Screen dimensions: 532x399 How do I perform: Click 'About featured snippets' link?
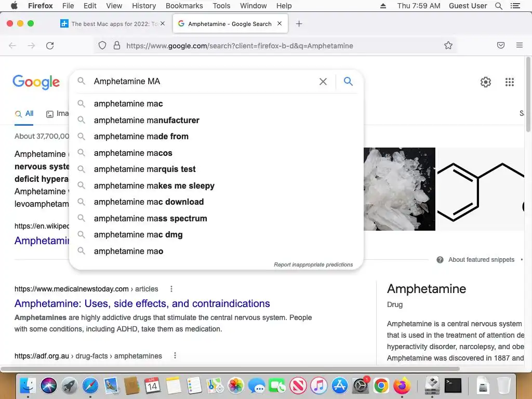[x=481, y=260]
